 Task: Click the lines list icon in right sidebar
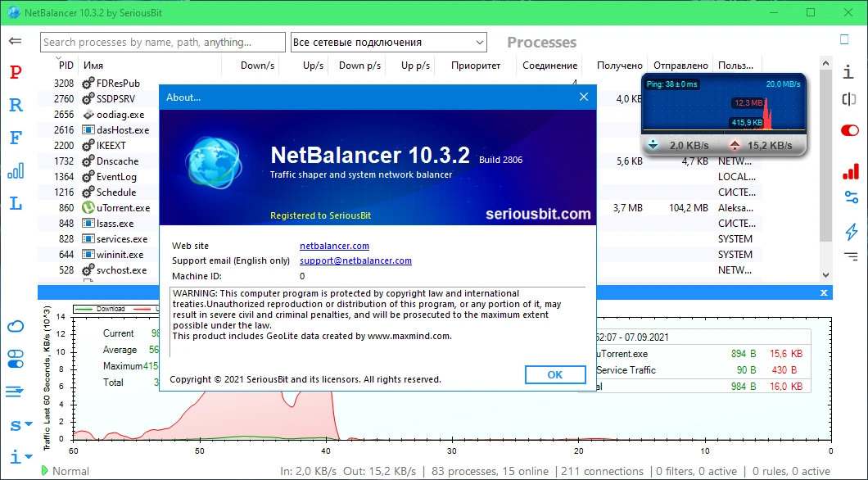point(851,256)
